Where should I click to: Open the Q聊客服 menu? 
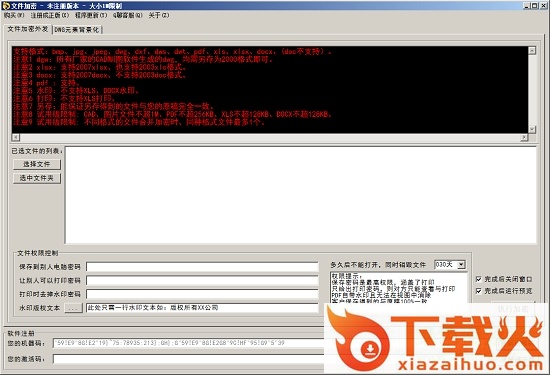tap(128, 15)
